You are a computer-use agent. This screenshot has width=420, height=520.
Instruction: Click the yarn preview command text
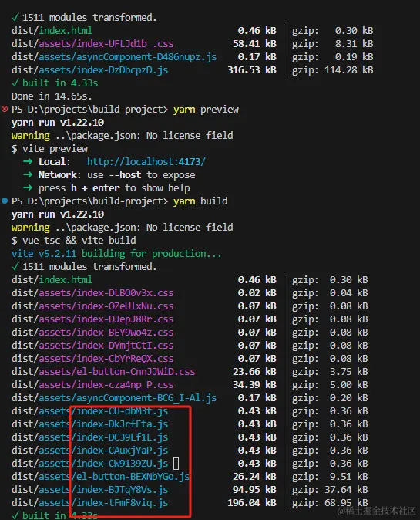point(206,110)
